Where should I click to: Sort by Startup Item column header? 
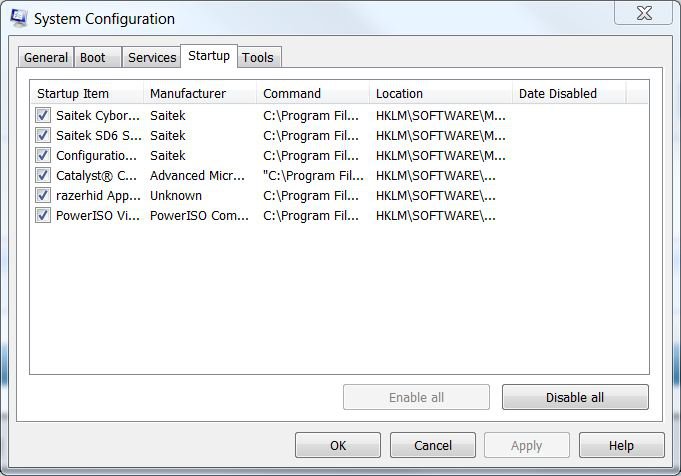(87, 93)
